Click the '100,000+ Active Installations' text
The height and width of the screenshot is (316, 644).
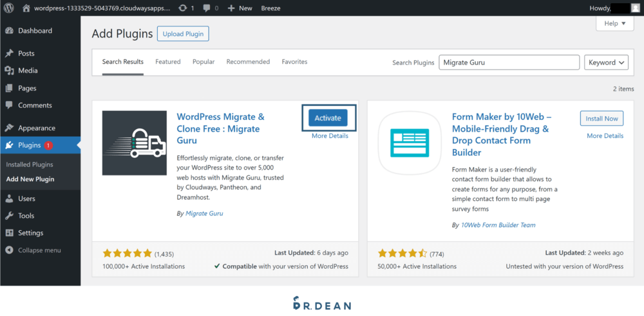[x=144, y=266]
